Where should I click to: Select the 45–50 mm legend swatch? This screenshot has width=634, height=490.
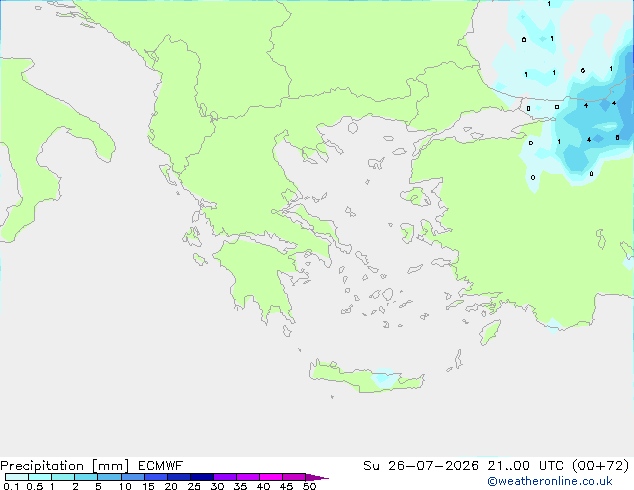click(x=294, y=477)
